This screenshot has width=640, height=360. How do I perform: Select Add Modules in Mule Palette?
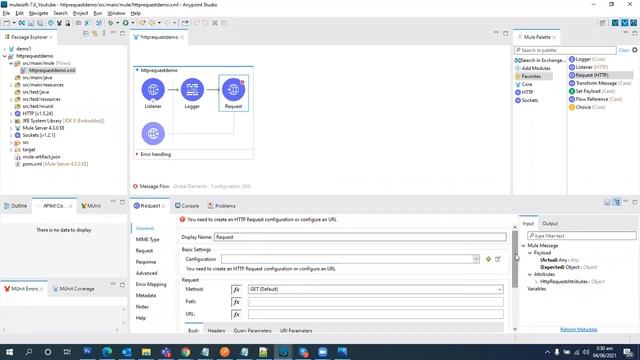click(x=533, y=68)
